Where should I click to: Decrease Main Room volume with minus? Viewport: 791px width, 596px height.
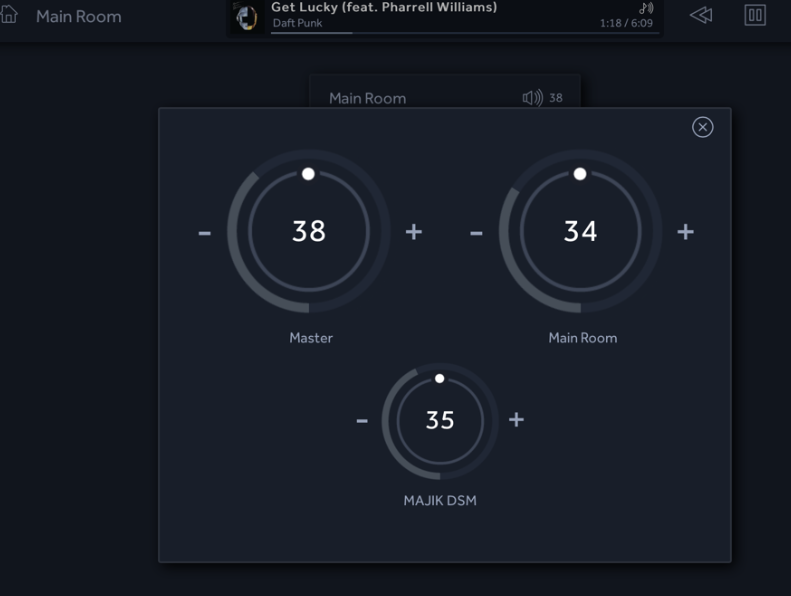476,233
